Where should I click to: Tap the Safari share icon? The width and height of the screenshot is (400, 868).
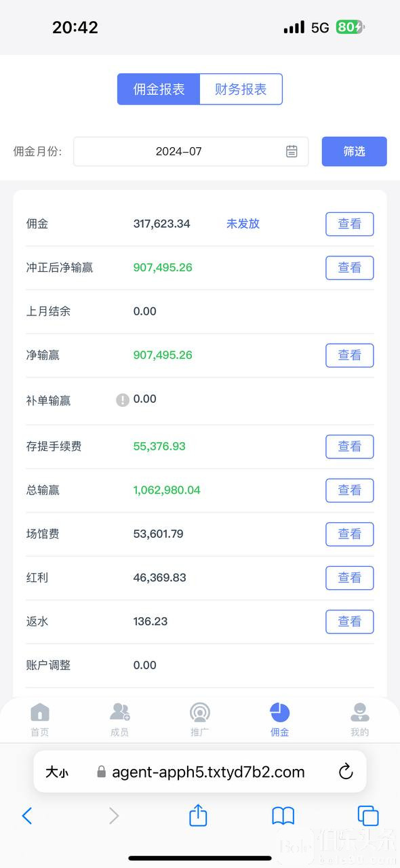pos(198,814)
